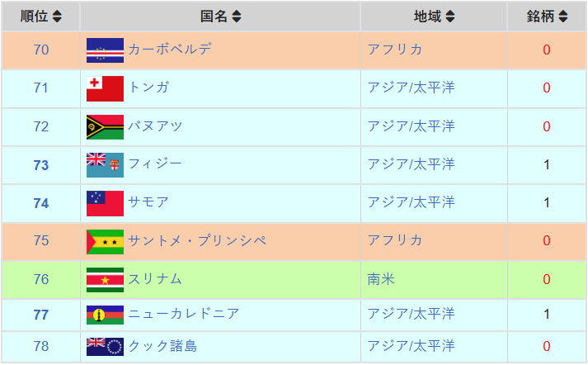Image resolution: width=588 pixels, height=365 pixels.
Task: Click the Cook Islands flag icon
Action: (x=105, y=347)
